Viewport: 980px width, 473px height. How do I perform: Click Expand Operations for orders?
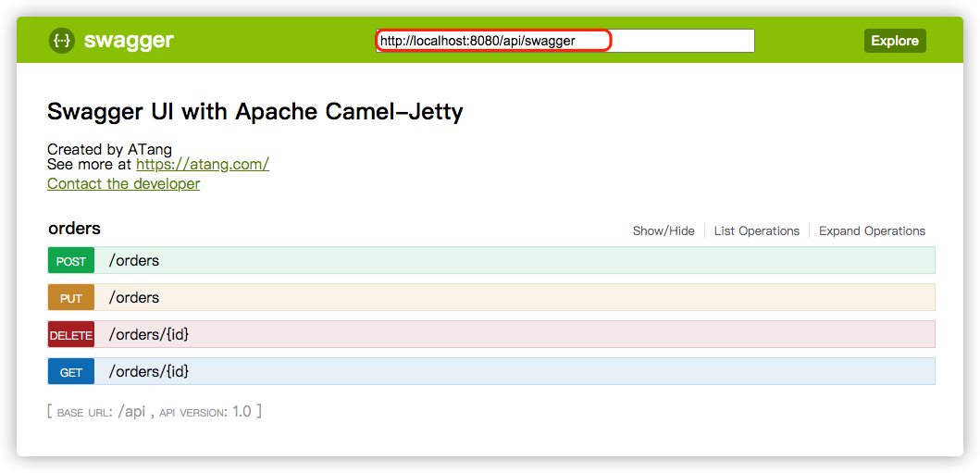click(x=872, y=231)
